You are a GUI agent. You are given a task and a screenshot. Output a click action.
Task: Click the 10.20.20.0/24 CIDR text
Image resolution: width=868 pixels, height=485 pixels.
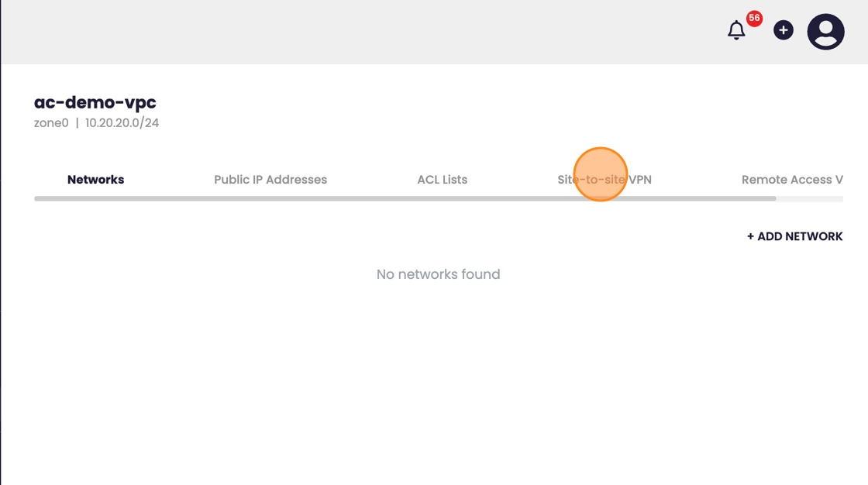coord(122,123)
